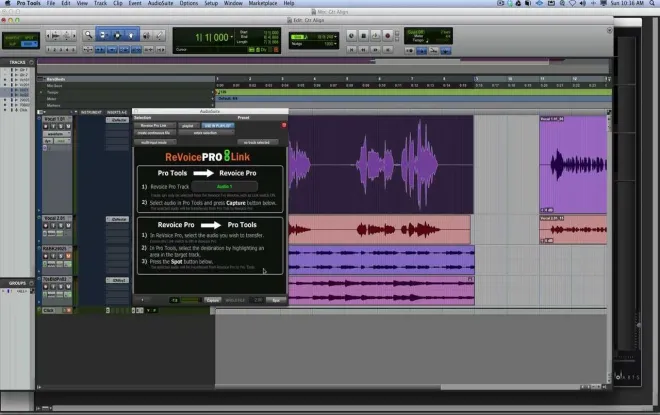Select the Grabber hand tool
This screenshot has height=415, width=660.
131,35
